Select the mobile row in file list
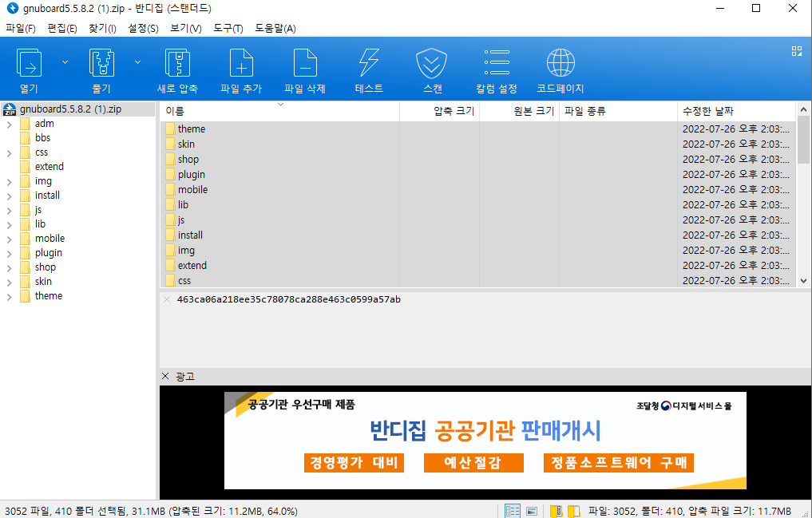This screenshot has height=518, width=812. click(x=477, y=189)
